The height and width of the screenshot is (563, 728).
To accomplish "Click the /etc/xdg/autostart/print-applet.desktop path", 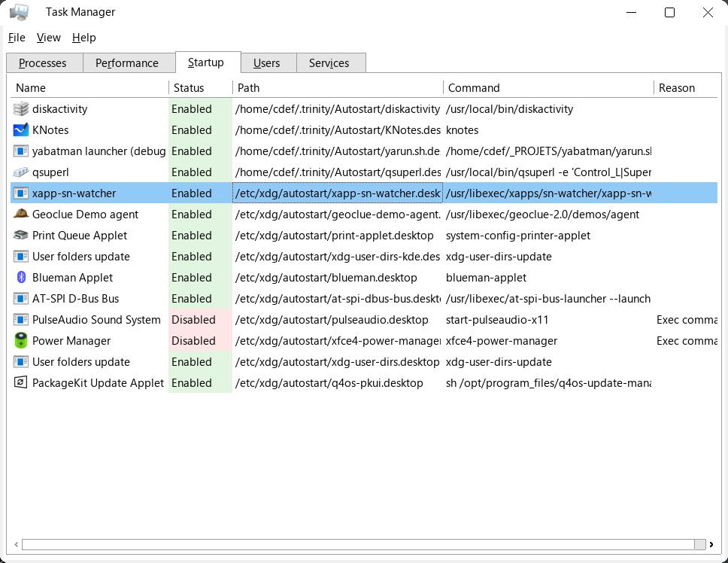I will (x=334, y=236).
